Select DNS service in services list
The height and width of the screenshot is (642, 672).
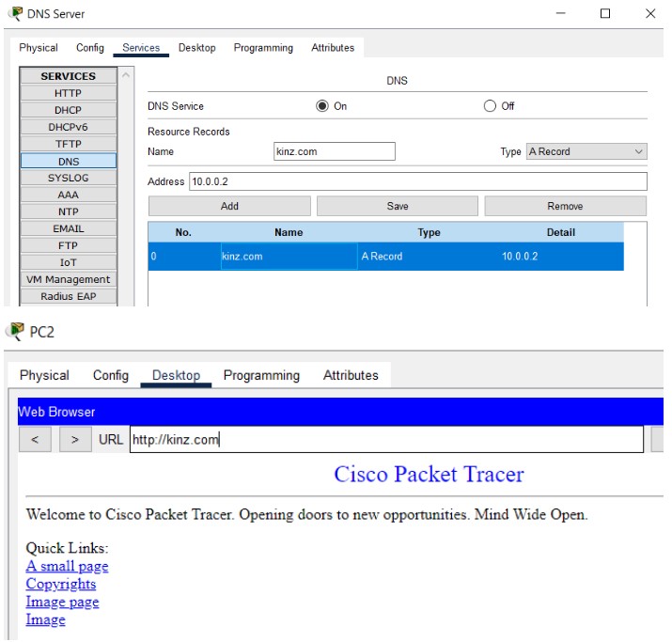[69, 161]
